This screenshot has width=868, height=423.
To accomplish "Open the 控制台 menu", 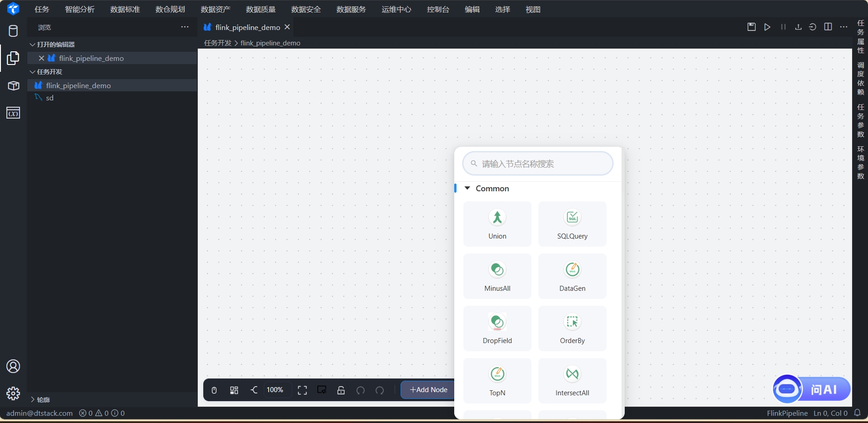I will (438, 9).
